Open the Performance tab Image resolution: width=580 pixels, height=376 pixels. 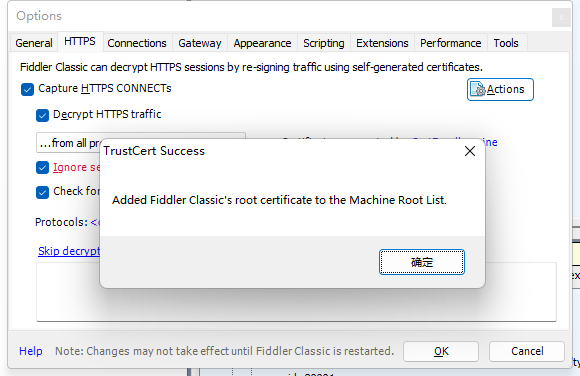click(451, 43)
